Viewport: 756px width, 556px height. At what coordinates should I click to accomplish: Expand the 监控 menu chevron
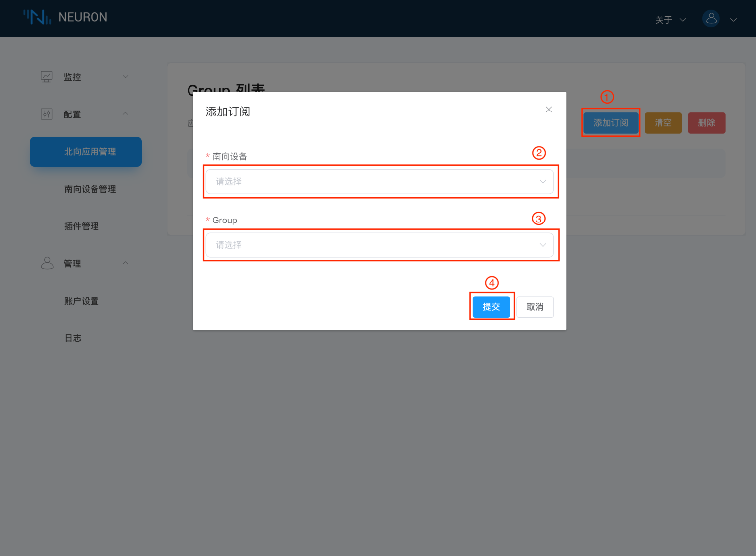(x=125, y=77)
